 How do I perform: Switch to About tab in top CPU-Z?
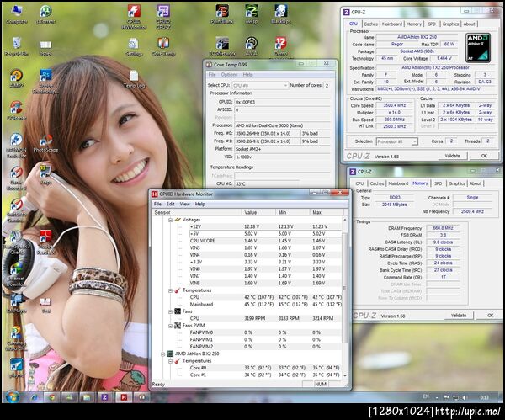(470, 24)
